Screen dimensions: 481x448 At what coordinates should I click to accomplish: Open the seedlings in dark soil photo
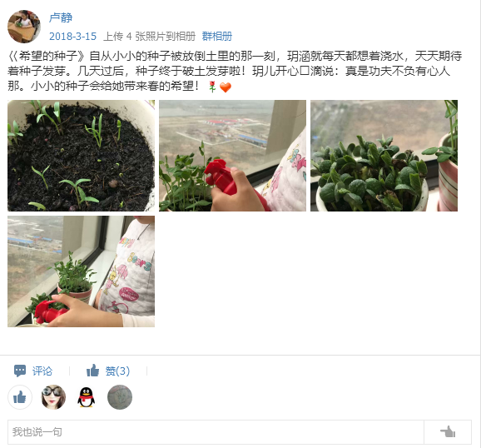[x=81, y=156]
